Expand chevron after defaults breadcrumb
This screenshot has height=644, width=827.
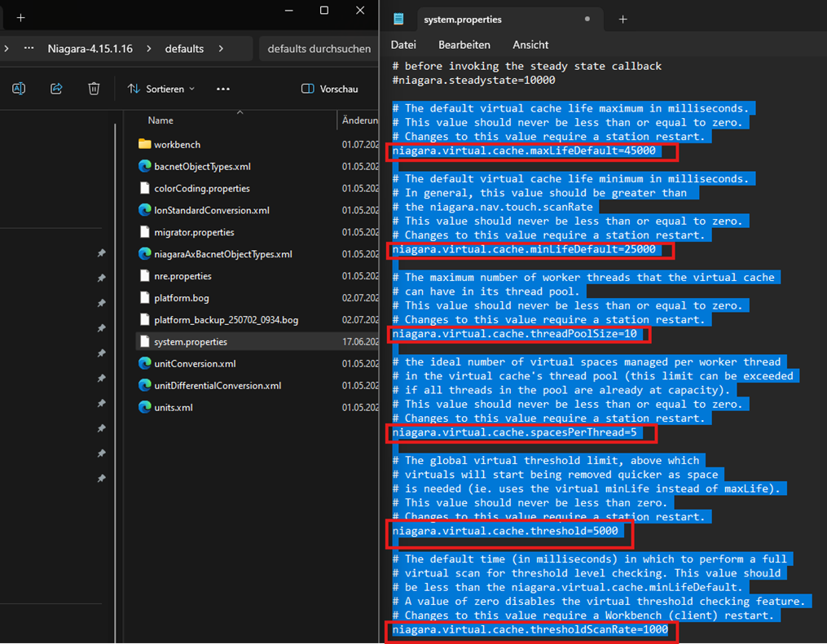(221, 49)
